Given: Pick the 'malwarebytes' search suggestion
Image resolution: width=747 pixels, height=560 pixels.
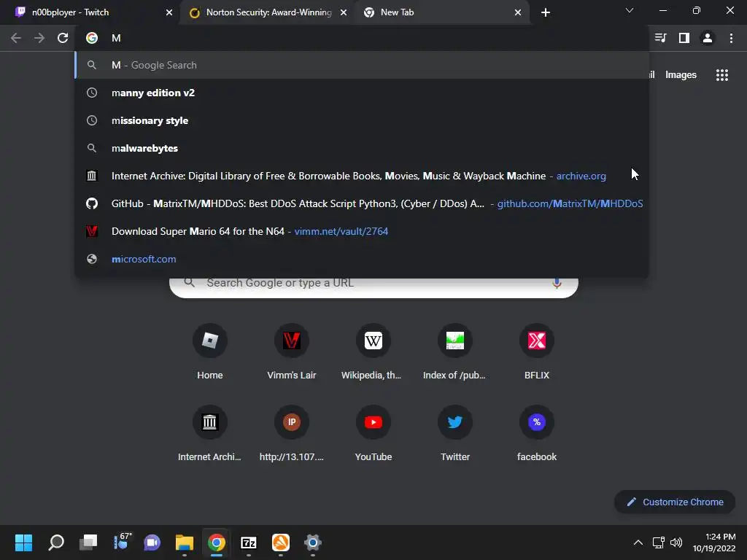Looking at the screenshot, I should pyautogui.click(x=362, y=148).
